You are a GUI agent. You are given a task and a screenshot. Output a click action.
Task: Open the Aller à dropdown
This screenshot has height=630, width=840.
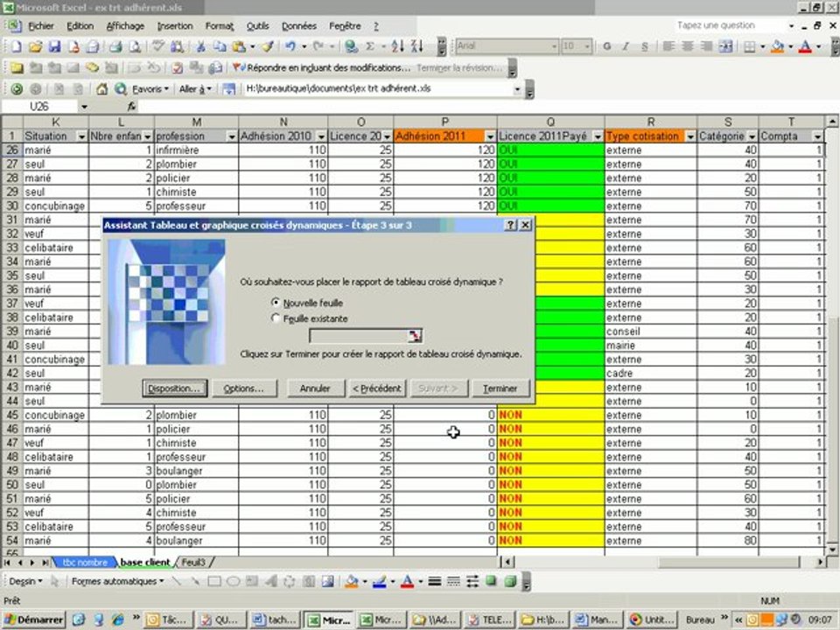195,89
